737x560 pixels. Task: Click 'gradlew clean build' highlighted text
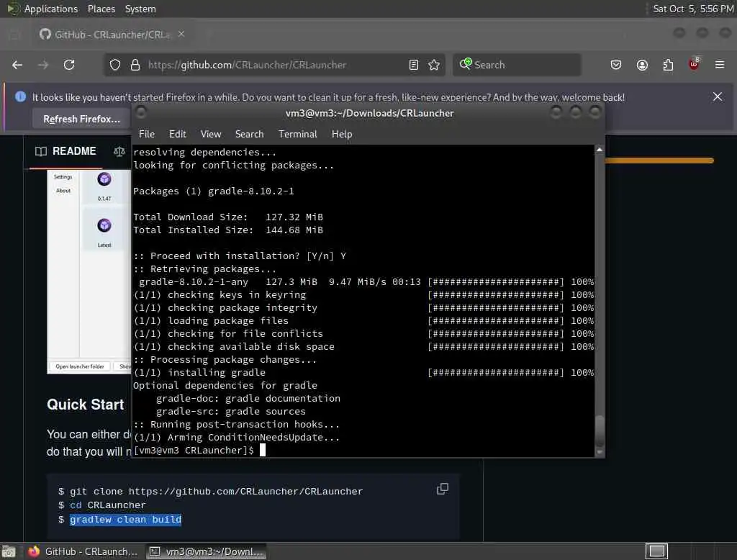coord(125,519)
